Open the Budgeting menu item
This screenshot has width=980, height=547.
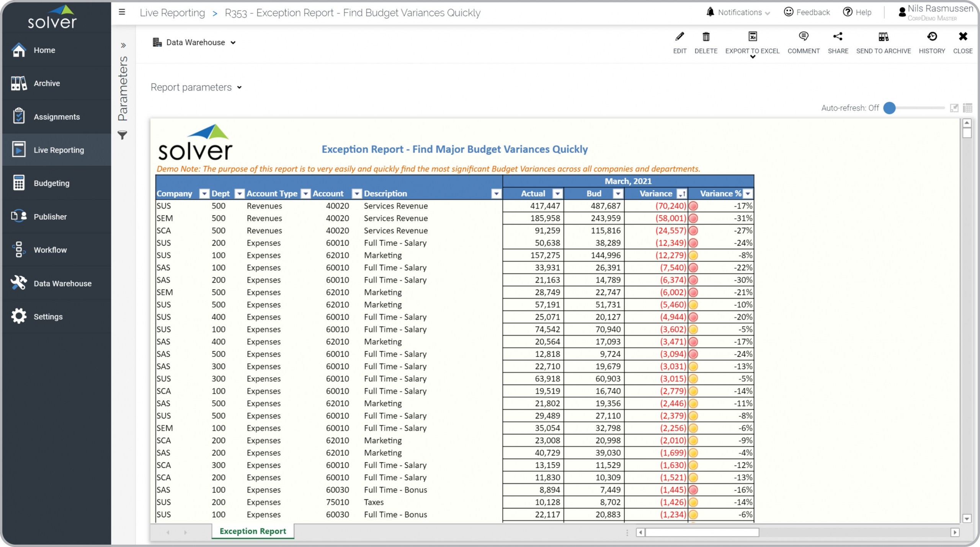(x=51, y=183)
